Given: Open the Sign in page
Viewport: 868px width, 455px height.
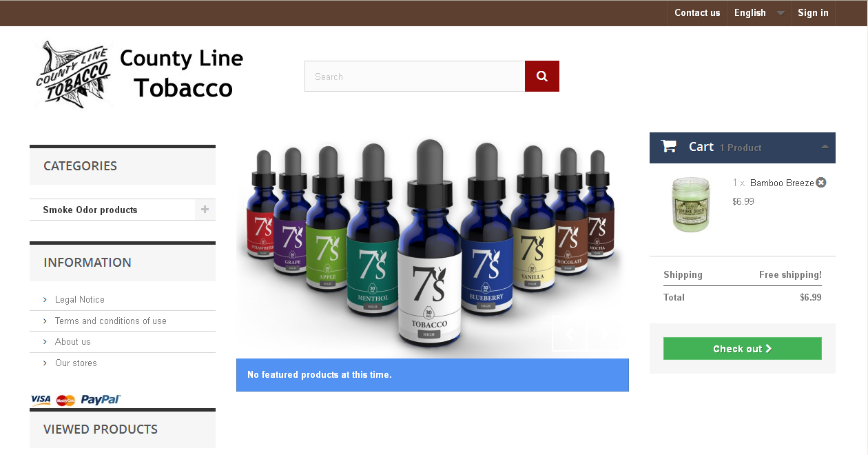Looking at the screenshot, I should tap(813, 12).
